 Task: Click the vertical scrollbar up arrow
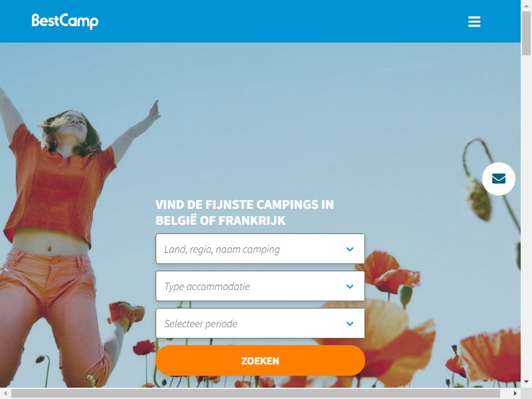click(x=526, y=5)
